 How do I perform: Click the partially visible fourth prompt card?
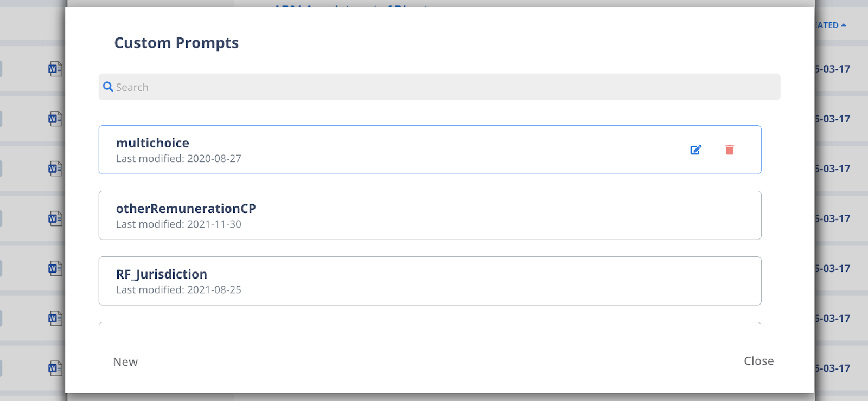point(430,324)
